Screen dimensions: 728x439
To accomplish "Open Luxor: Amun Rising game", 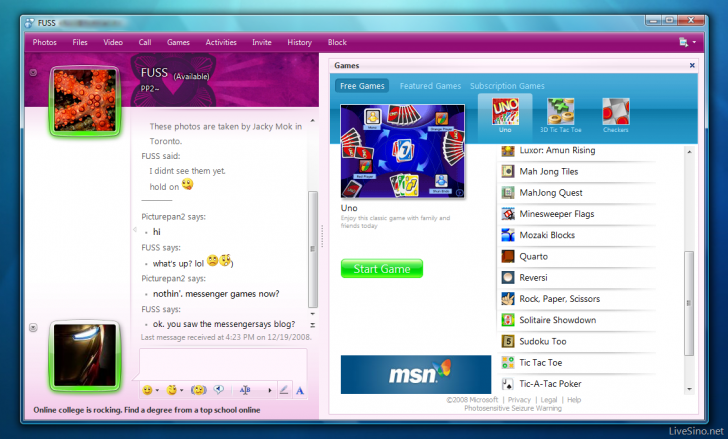I will click(557, 150).
